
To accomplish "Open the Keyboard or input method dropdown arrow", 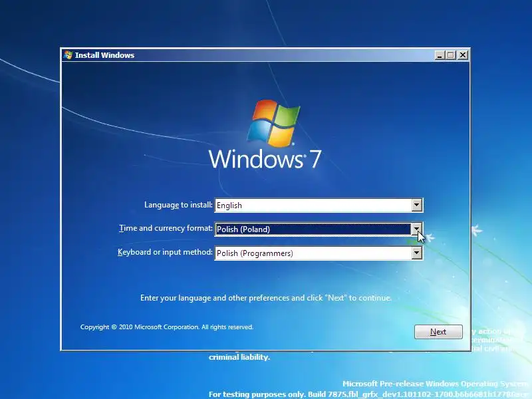I will pos(417,253).
